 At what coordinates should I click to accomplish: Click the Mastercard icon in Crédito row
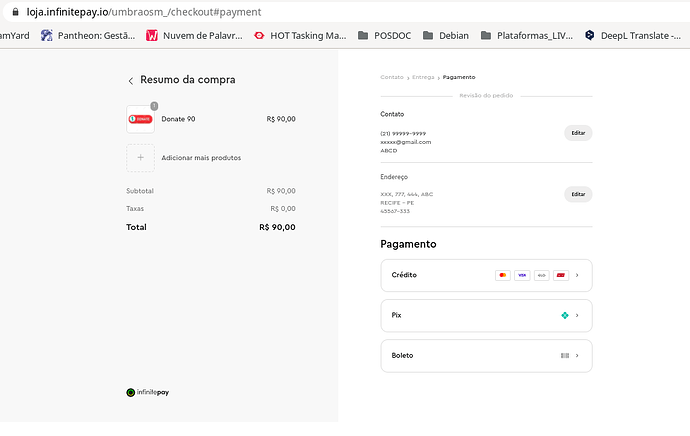click(503, 275)
